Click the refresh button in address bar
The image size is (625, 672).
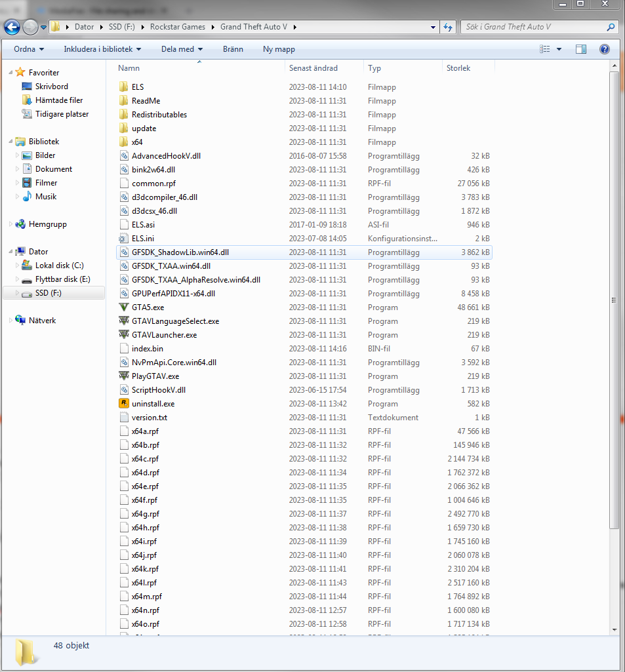(448, 27)
